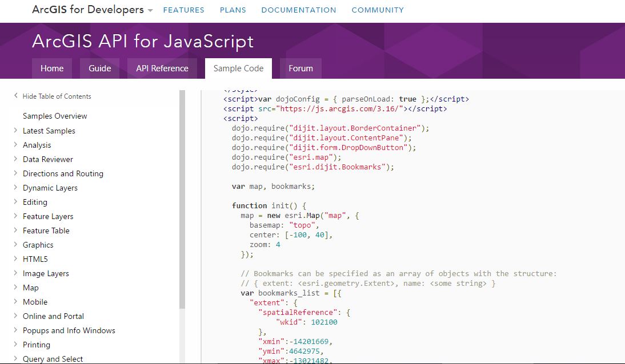Screen dimensions: 625x364
Task: Click the function init() line
Action: pos(269,205)
